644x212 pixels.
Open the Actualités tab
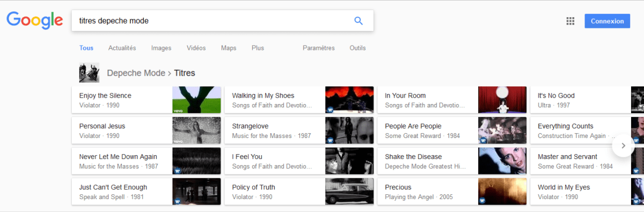coord(122,48)
